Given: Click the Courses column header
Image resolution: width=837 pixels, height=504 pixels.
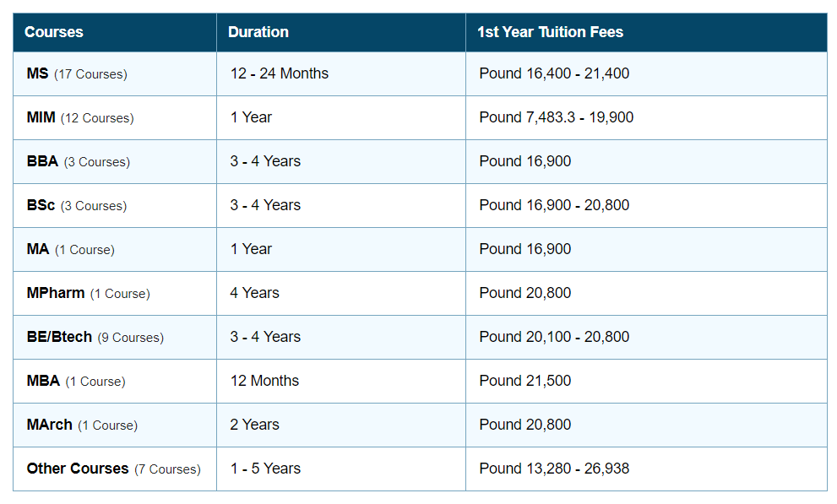Looking at the screenshot, I should [x=54, y=32].
